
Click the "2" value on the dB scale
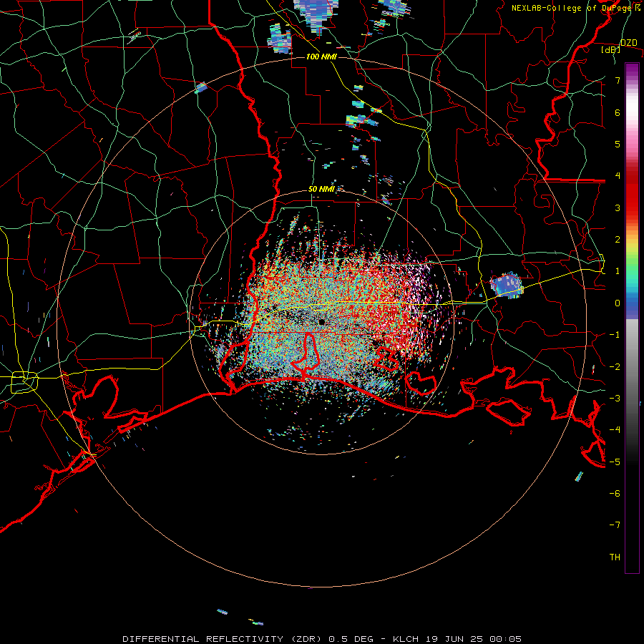pos(618,240)
